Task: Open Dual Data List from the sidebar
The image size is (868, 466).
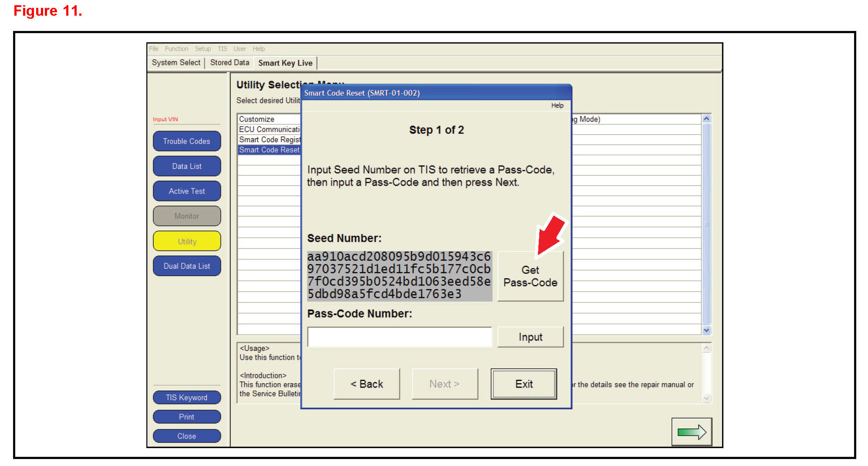Action: (187, 266)
